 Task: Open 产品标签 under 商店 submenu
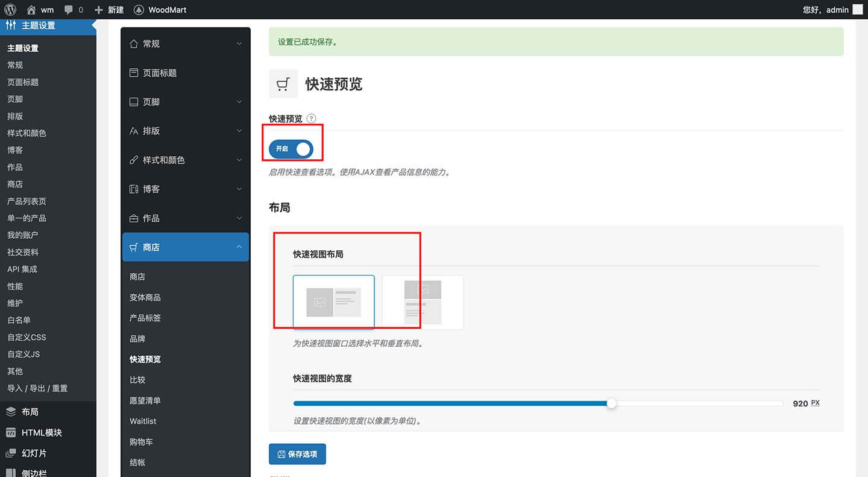pos(145,318)
